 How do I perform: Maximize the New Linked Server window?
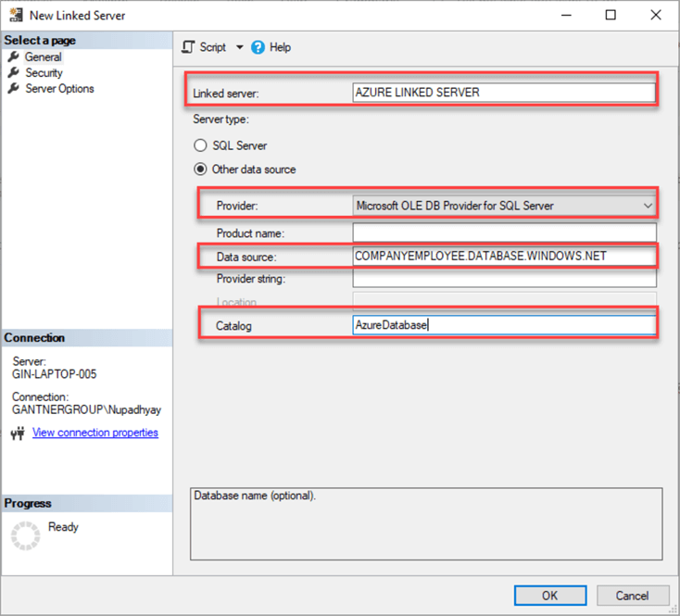611,15
